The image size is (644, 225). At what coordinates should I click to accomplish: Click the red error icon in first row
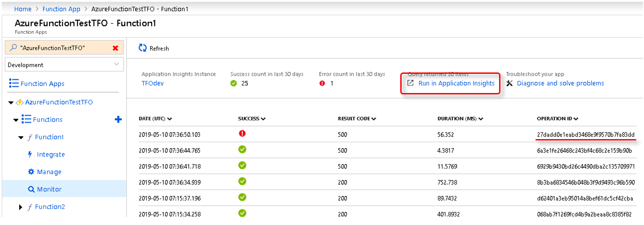tap(242, 134)
